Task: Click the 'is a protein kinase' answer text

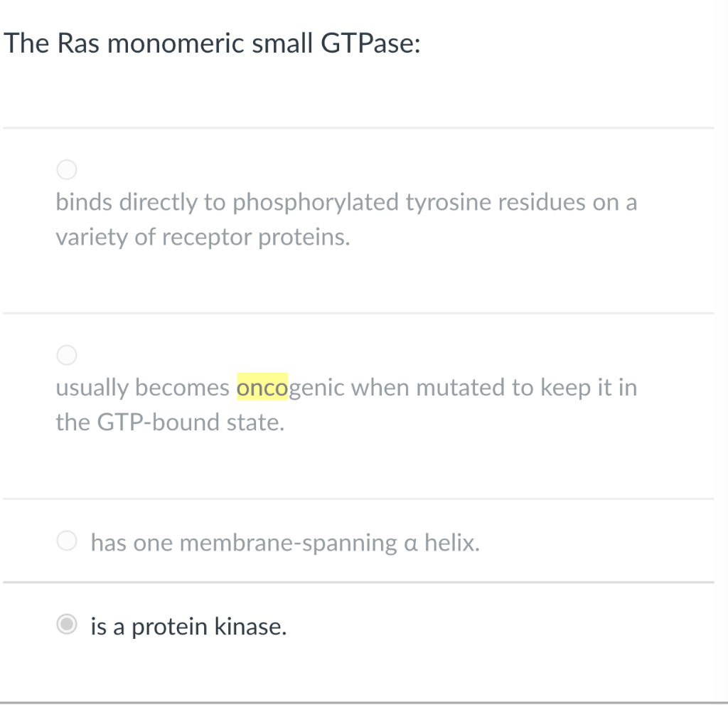Action: pos(187,626)
